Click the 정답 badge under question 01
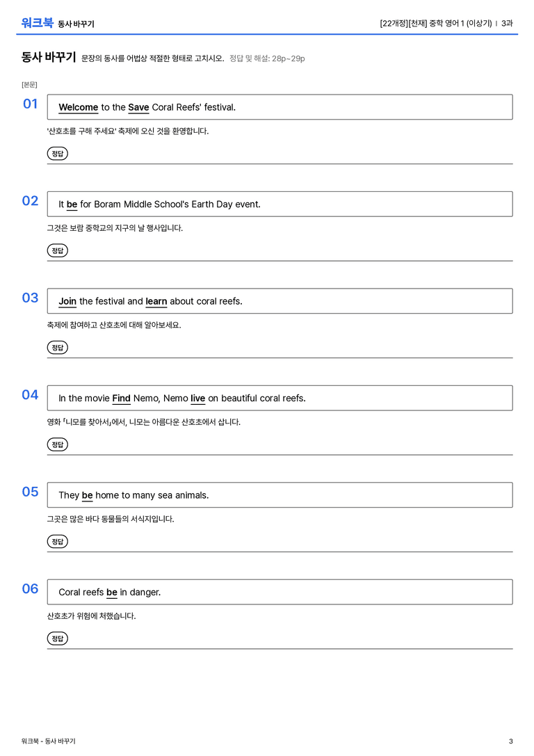 pyautogui.click(x=57, y=153)
